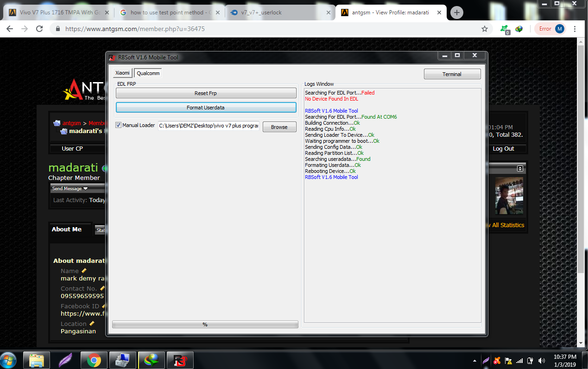Open the volume speaker tray icon
Image resolution: width=588 pixels, height=369 pixels.
(541, 361)
